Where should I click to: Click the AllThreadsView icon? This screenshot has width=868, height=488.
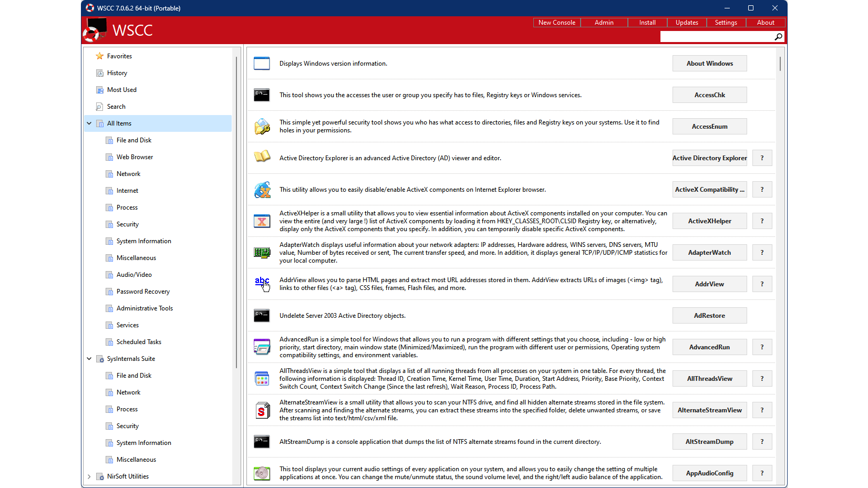point(262,379)
